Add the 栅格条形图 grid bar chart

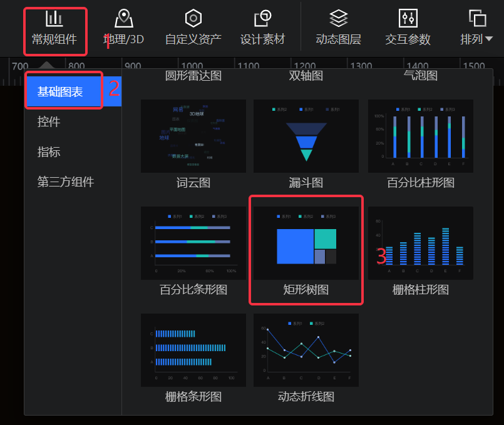193,350
